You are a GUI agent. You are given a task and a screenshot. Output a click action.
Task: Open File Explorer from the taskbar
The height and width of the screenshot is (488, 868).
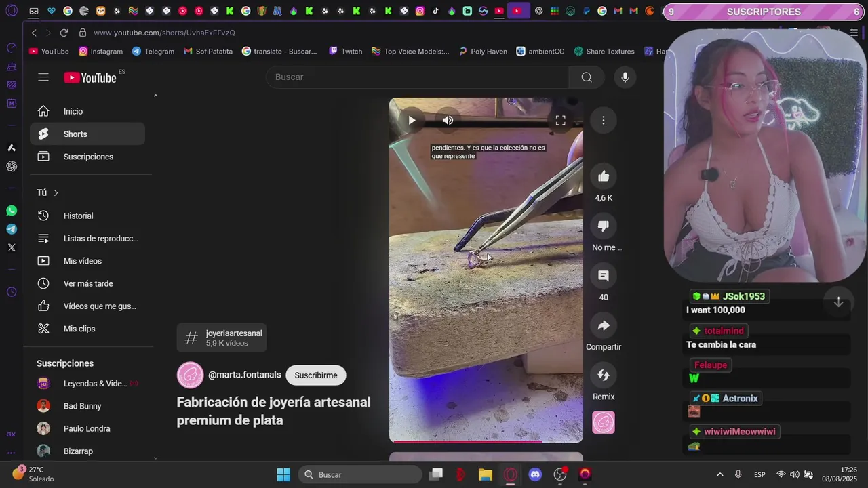tap(486, 474)
